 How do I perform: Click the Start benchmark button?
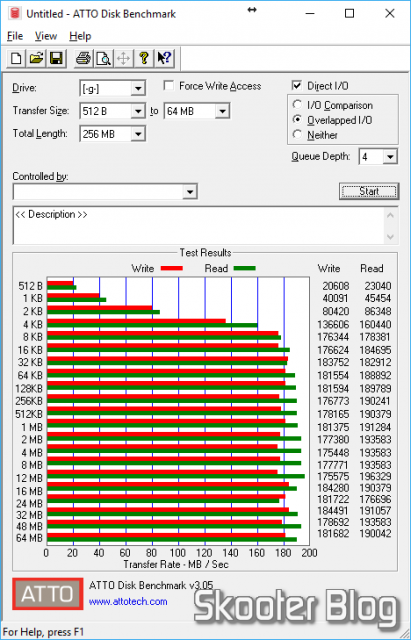[x=369, y=191]
